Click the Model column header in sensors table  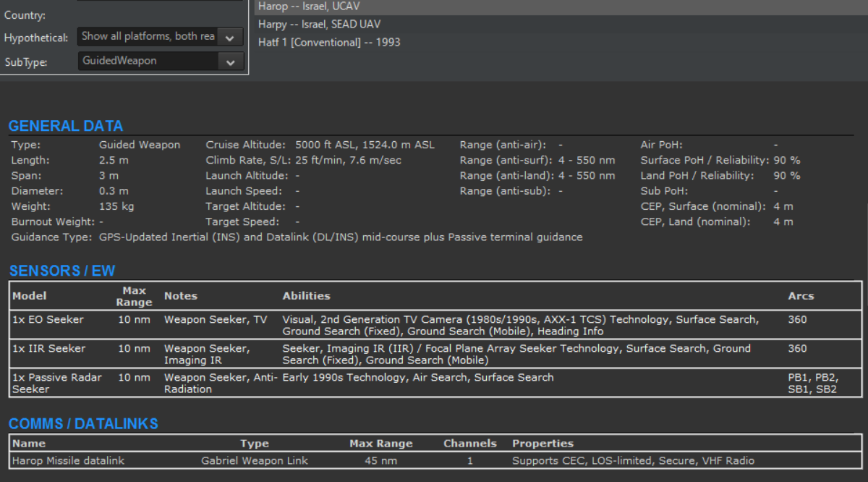(29, 295)
